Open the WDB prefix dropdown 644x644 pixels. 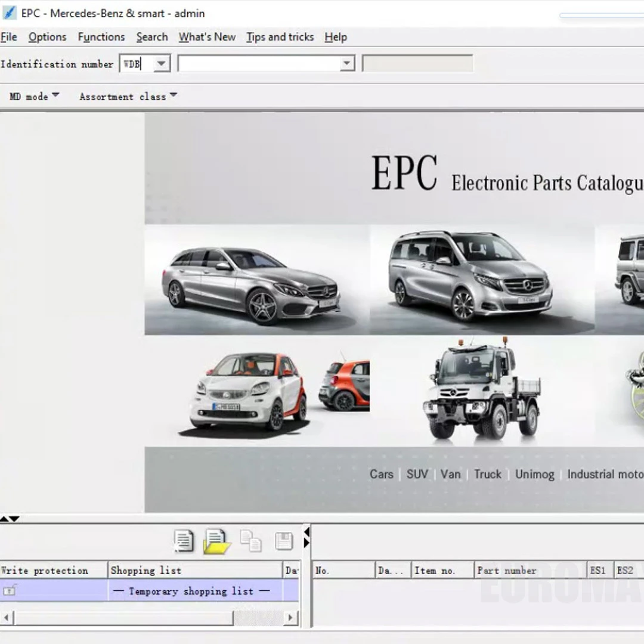[x=162, y=64]
